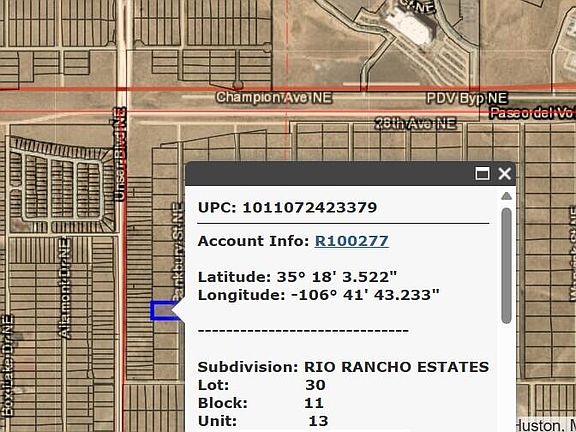The height and width of the screenshot is (432, 576).
Task: Open account link R100277
Action: pyautogui.click(x=352, y=241)
